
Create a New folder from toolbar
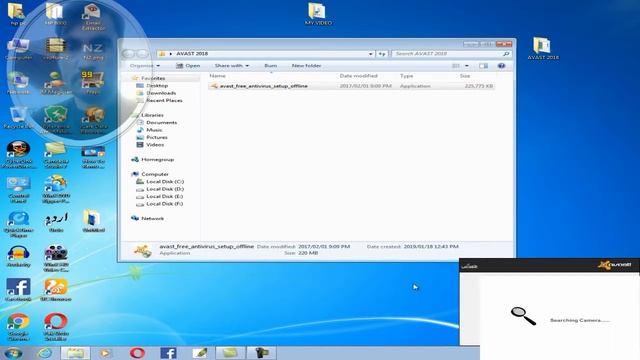306,66
